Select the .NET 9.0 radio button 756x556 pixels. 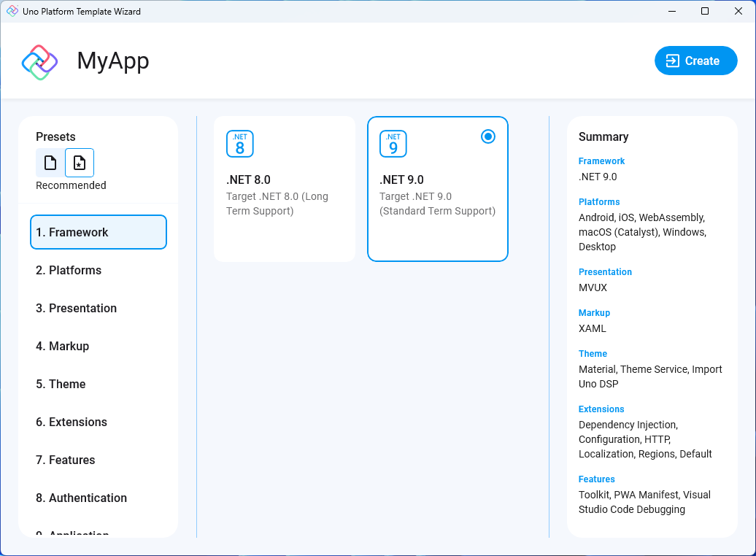pos(487,136)
